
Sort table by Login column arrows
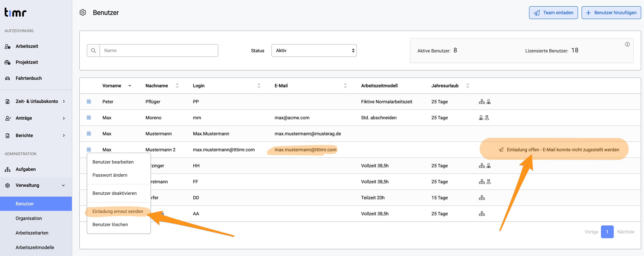pos(259,86)
